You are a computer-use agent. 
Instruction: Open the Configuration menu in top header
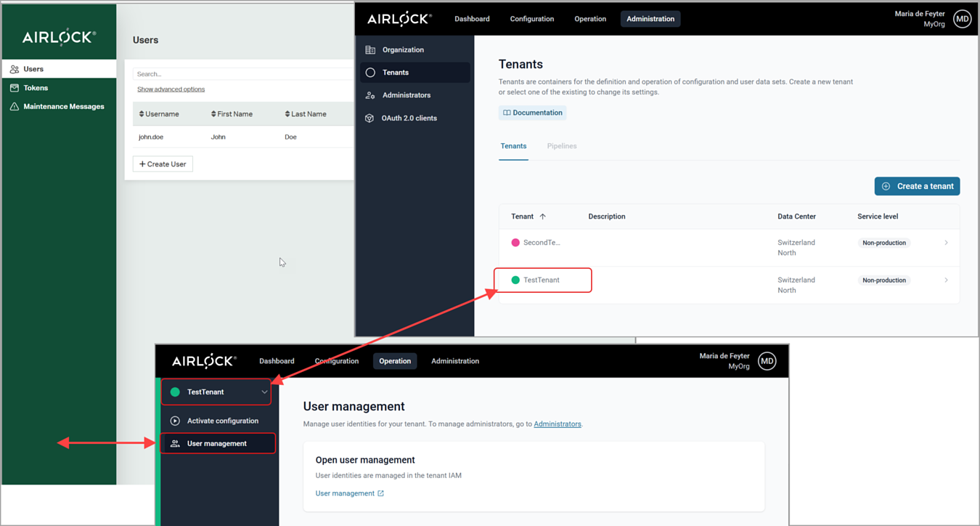coord(531,19)
